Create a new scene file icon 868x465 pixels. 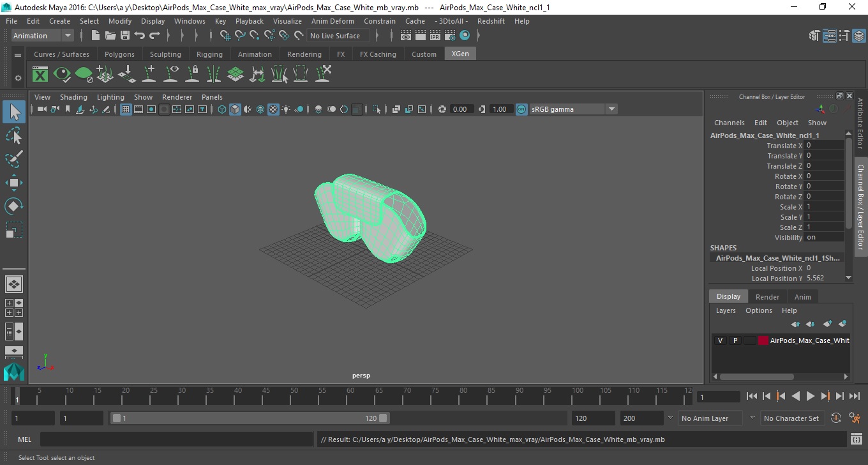coord(95,36)
